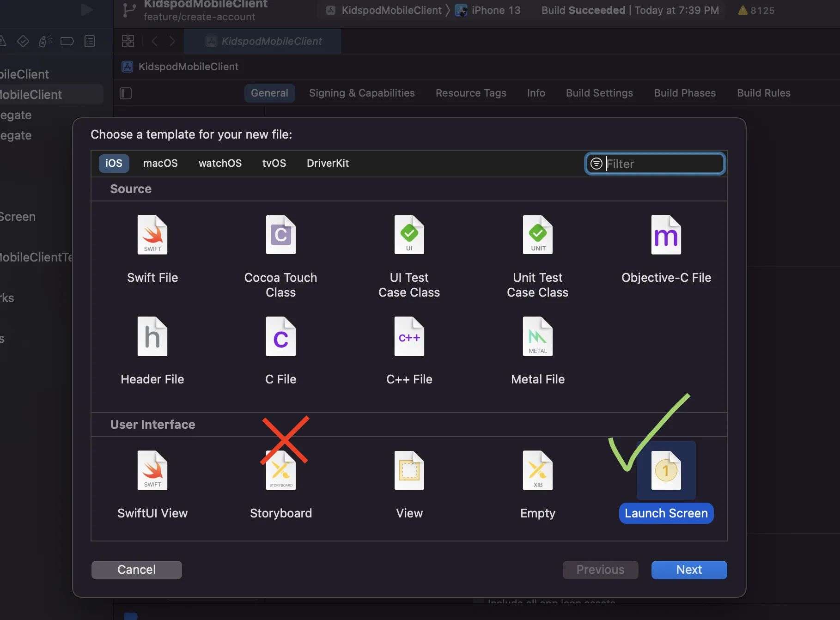Screen dimensions: 840x620
Task: Open the report navigator icon
Action: tap(90, 41)
